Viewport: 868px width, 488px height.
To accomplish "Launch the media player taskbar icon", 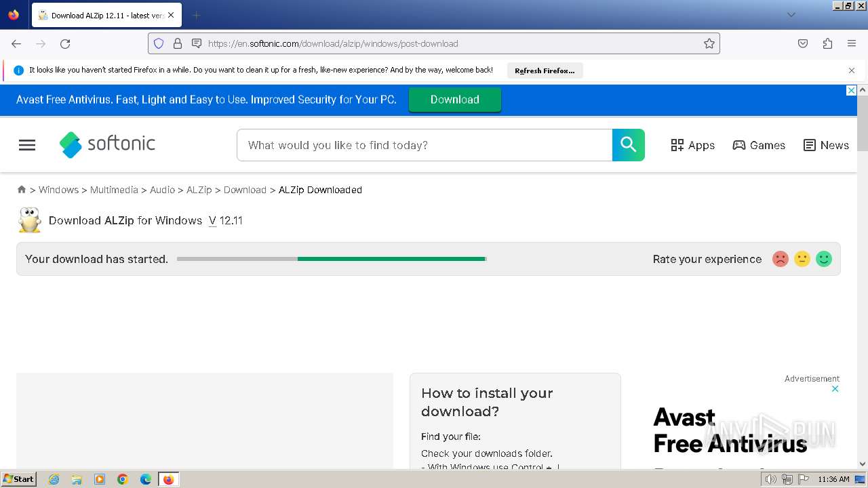I will coord(100,479).
